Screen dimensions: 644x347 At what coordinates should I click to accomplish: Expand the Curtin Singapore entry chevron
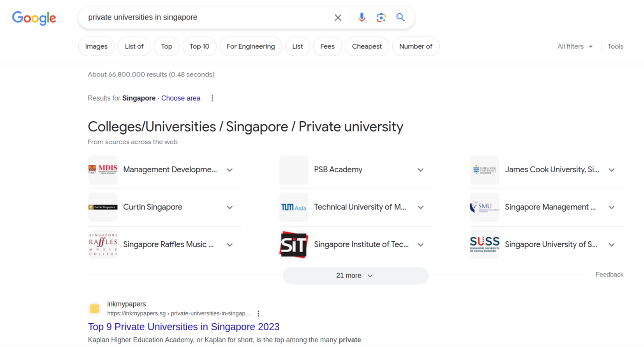coord(230,207)
